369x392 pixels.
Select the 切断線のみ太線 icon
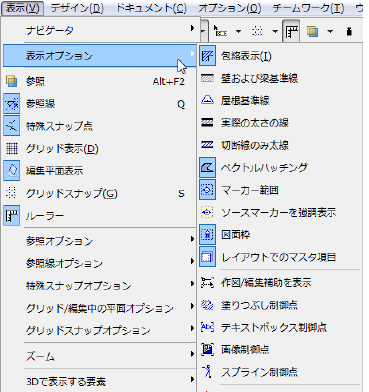click(207, 145)
